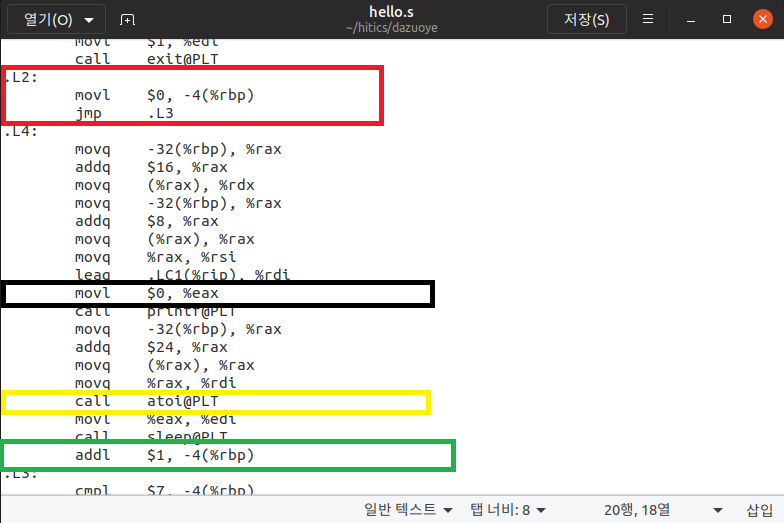Open the cursor position 20행, 18열 dropdown
This screenshot has height=523, width=784.
663,510
